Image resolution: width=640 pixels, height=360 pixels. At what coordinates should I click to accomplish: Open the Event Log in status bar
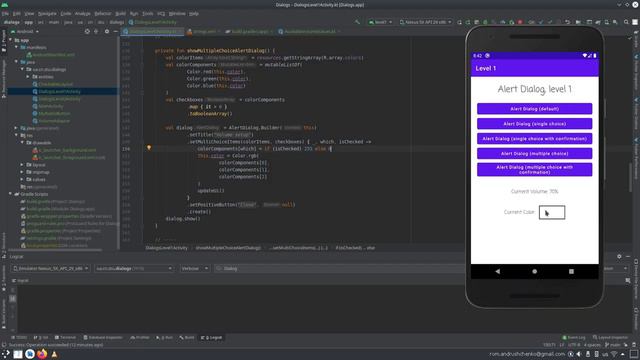point(573,338)
